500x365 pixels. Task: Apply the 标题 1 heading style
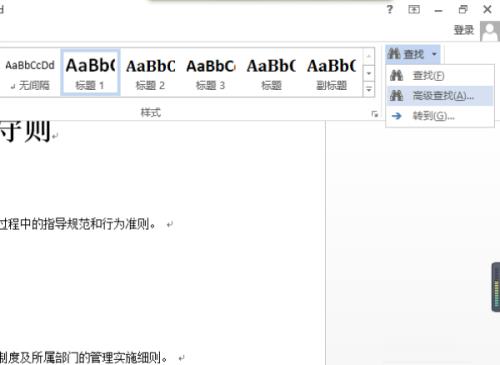point(90,73)
